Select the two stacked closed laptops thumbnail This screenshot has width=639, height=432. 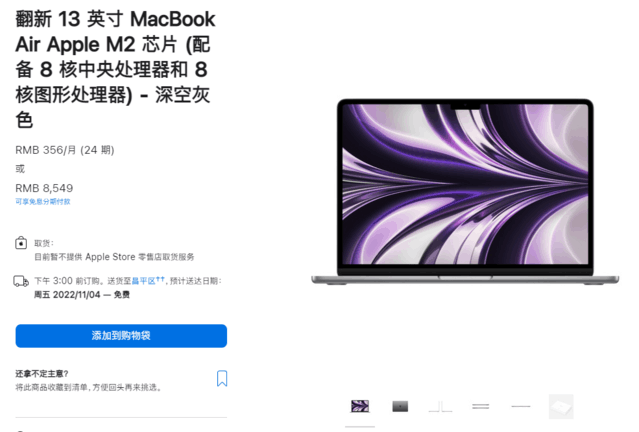[x=480, y=406]
